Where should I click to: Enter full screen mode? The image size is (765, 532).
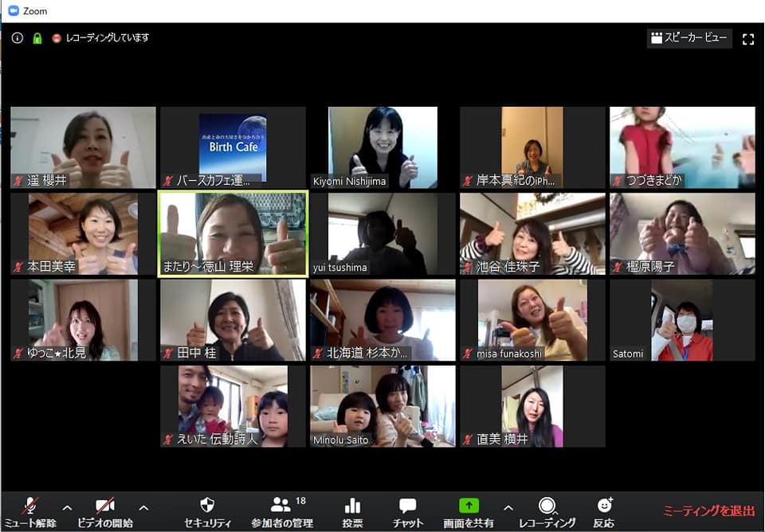point(748,39)
